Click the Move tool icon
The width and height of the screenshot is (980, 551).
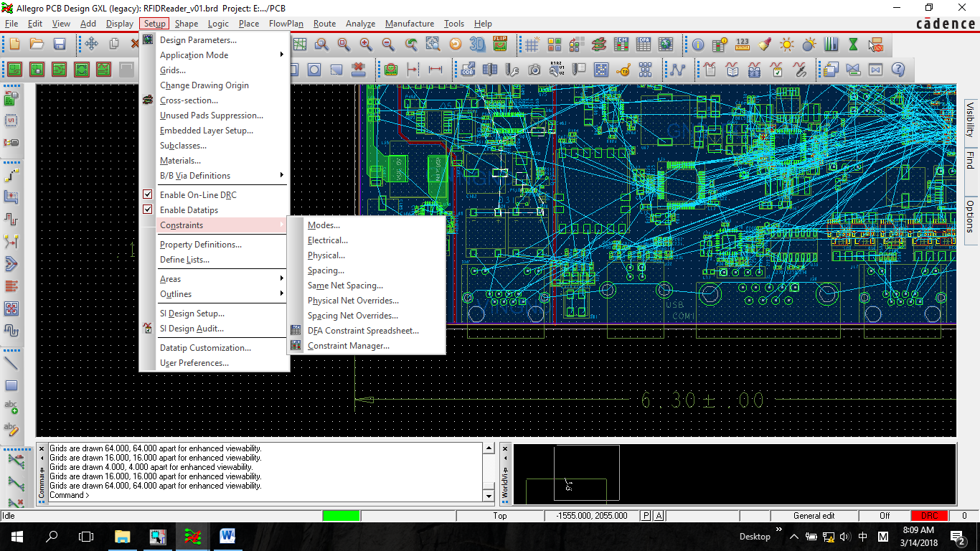pyautogui.click(x=91, y=44)
